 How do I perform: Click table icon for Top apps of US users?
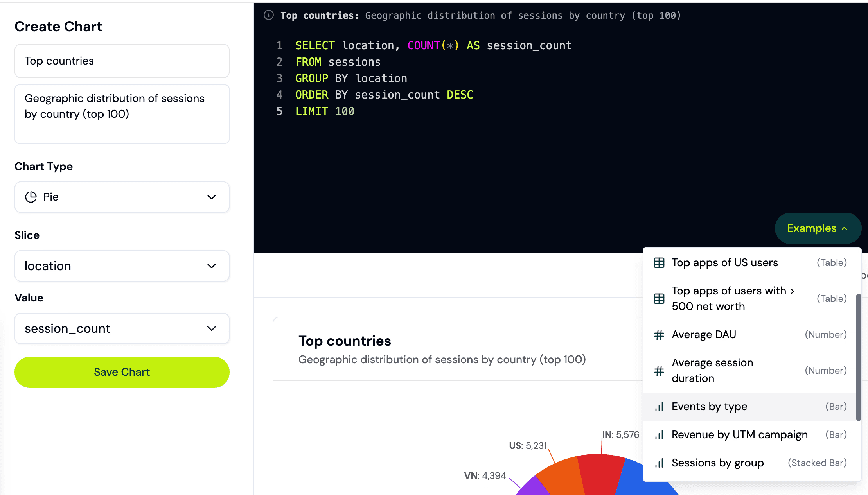[659, 263]
